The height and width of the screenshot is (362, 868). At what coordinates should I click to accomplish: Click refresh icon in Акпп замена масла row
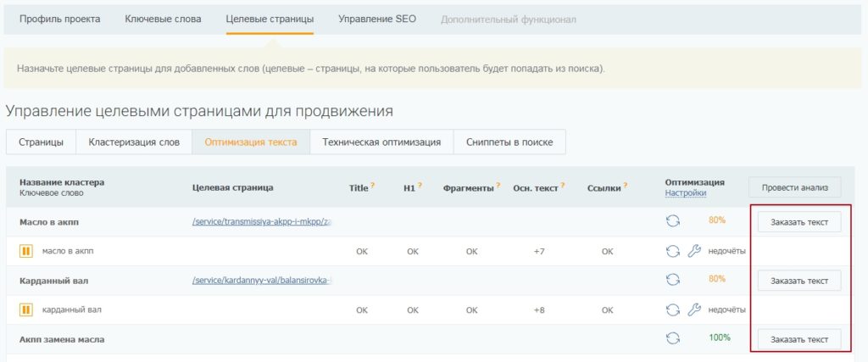[x=673, y=338]
